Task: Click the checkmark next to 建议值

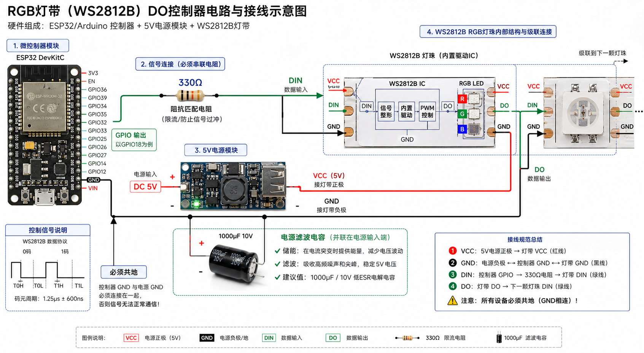Action: (x=278, y=277)
